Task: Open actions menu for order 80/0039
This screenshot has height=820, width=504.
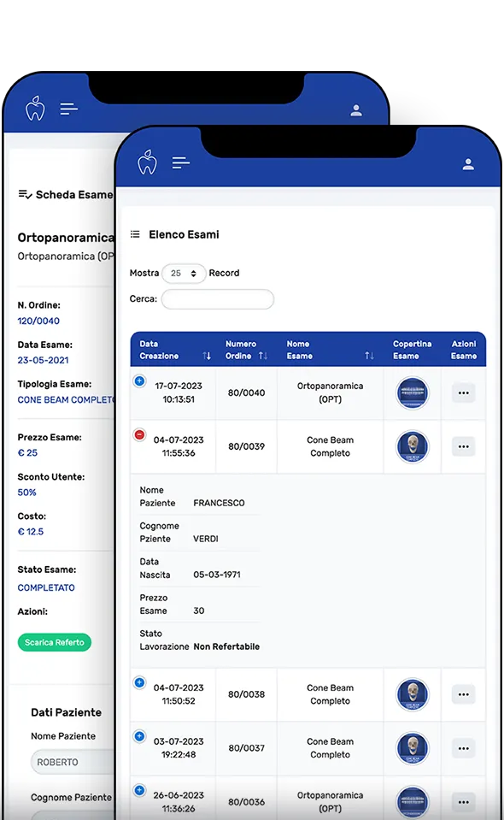Action: 463,446
